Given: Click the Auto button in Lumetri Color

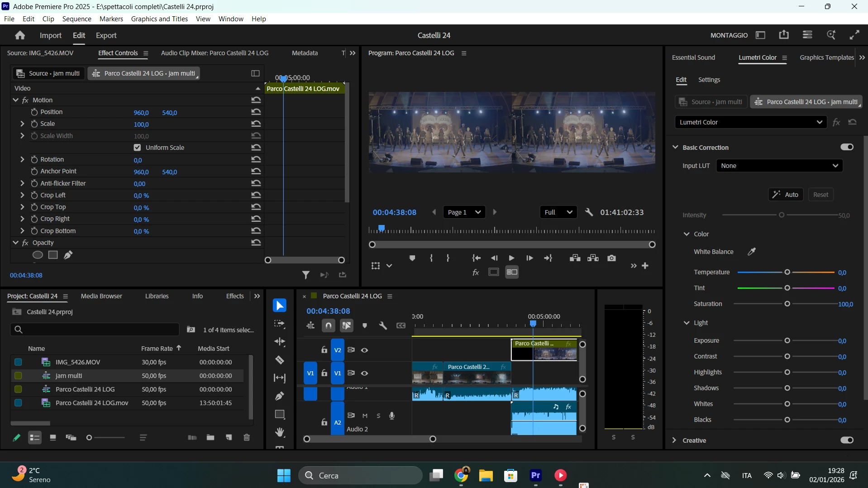Looking at the screenshot, I should pyautogui.click(x=786, y=195).
